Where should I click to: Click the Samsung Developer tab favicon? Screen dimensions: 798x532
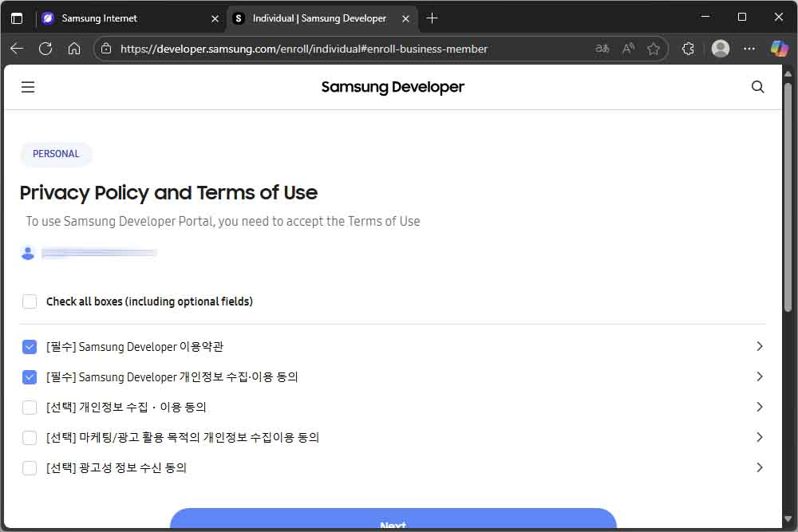click(238, 18)
